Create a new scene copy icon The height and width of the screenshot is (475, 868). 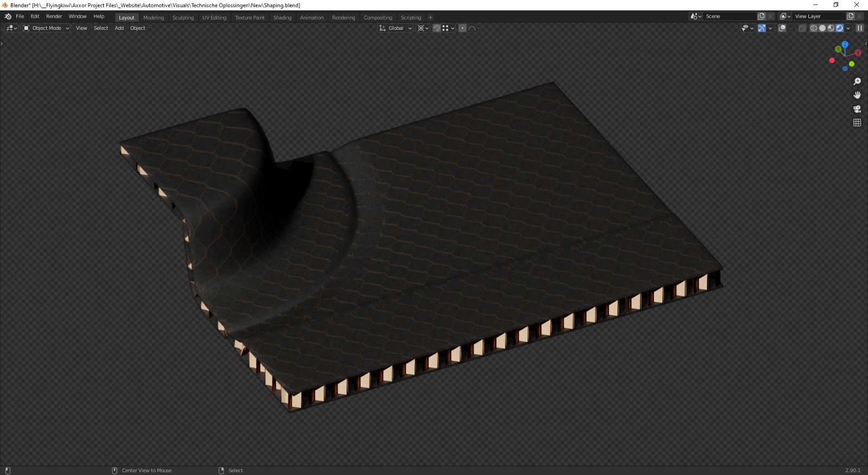[x=761, y=16]
